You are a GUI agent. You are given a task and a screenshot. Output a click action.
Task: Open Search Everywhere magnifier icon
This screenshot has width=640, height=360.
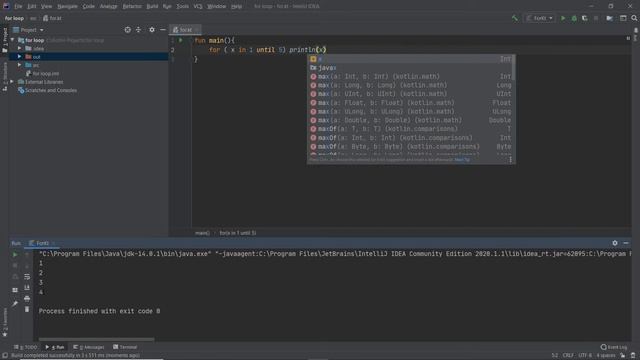(x=634, y=18)
